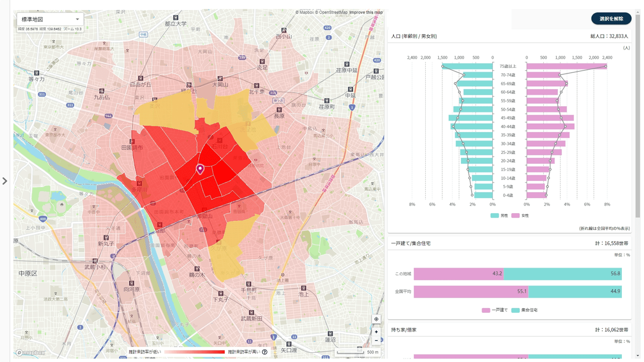The height and width of the screenshot is (362, 644).
Task: Click the help icon beside the visit-rate legend
Action: pyautogui.click(x=265, y=352)
